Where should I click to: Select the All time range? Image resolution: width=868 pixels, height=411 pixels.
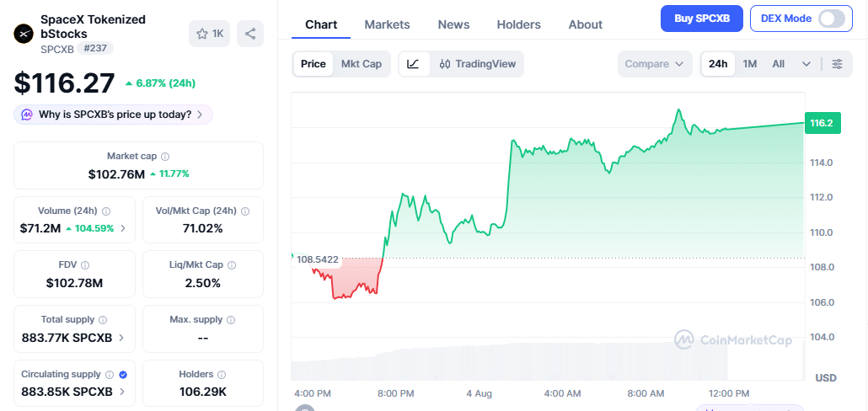point(779,64)
